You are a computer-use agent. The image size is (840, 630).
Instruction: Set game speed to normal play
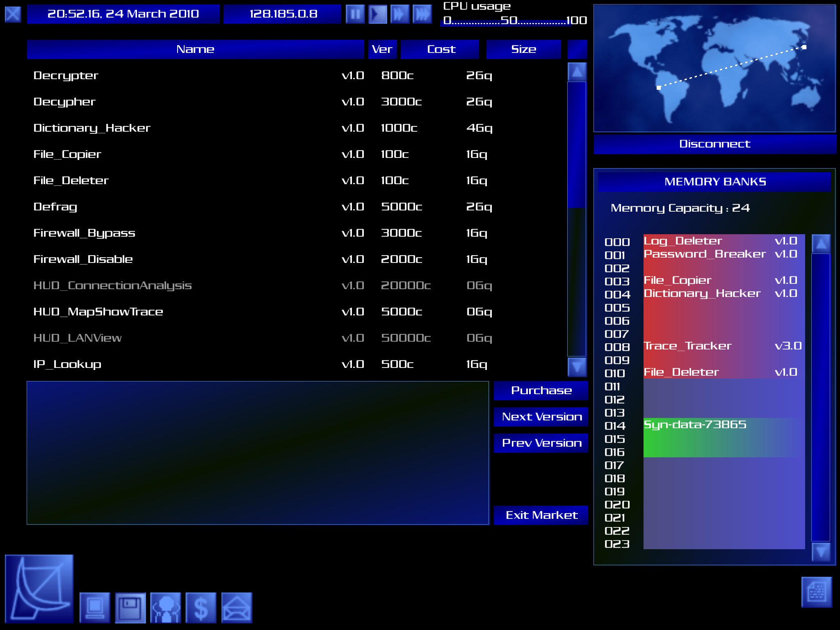[x=377, y=14]
